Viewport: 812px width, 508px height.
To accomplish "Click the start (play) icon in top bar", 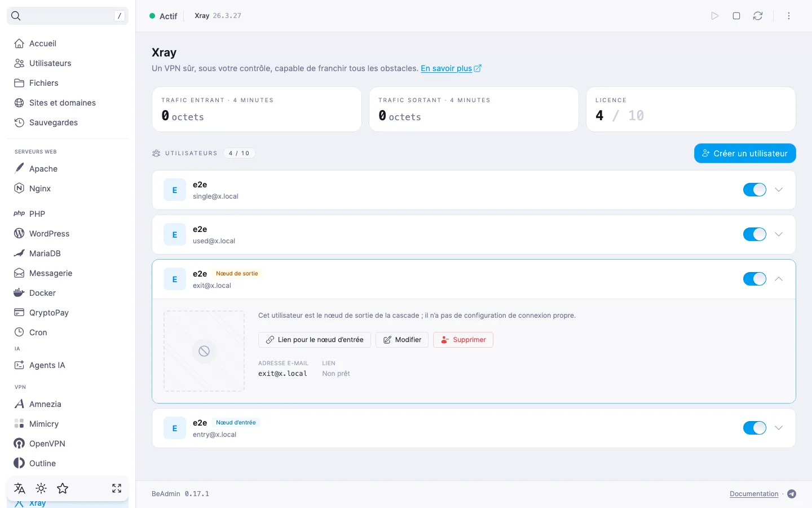I will (715, 16).
